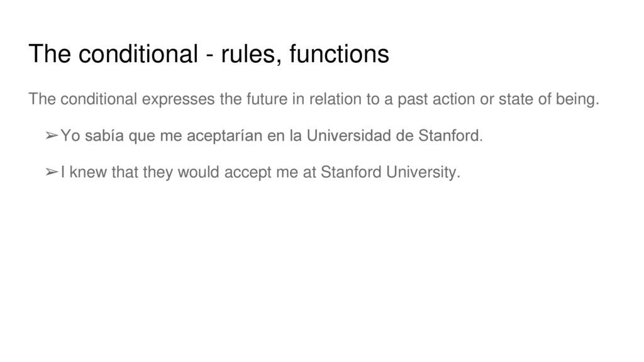Click the word 'Universidad' in the Spanish example
The width and height of the screenshot is (644, 362).
(x=348, y=136)
